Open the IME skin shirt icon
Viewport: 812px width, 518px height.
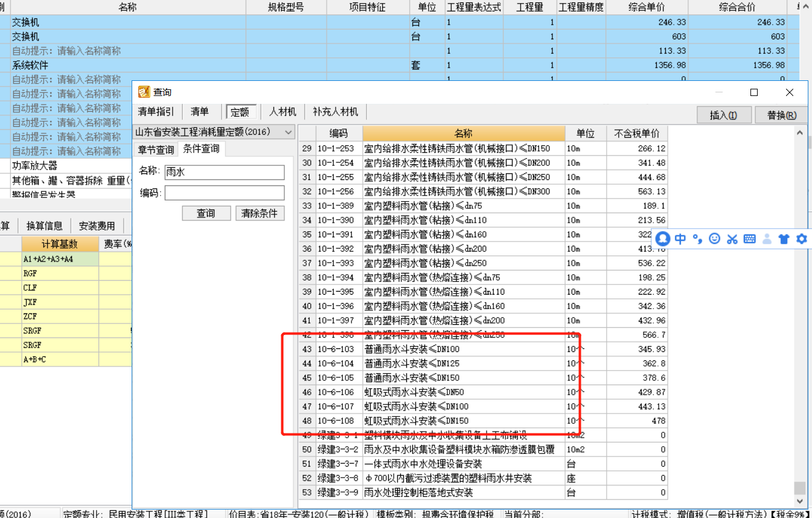click(x=784, y=238)
